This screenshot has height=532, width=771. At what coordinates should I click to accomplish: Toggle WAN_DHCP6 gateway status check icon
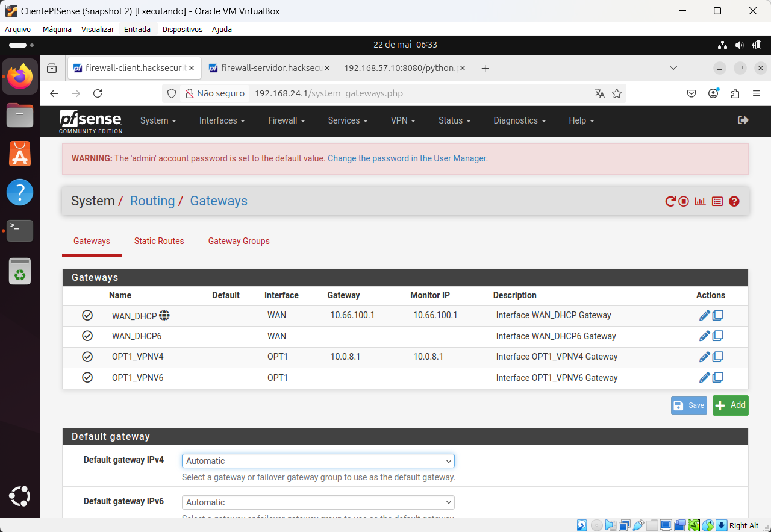pos(87,336)
